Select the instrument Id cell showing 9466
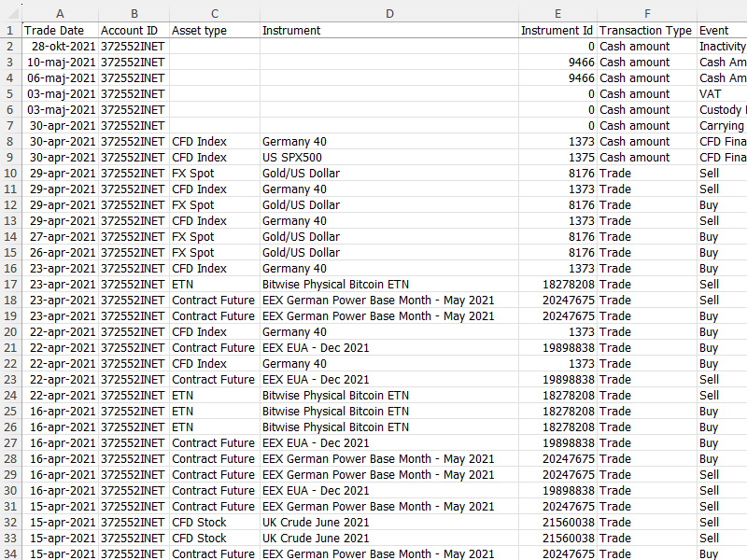This screenshot has width=747, height=560. 583,62
